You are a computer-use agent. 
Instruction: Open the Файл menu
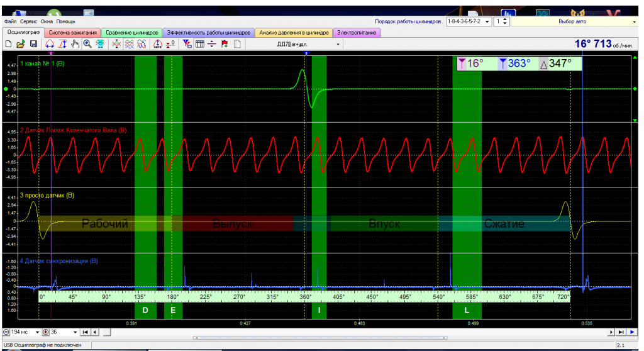tap(10, 21)
